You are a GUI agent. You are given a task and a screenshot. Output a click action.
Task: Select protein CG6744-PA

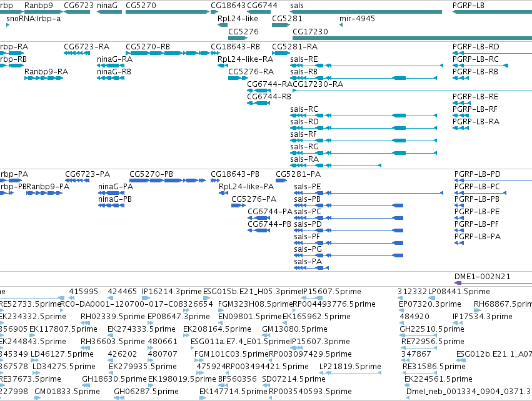point(259,218)
